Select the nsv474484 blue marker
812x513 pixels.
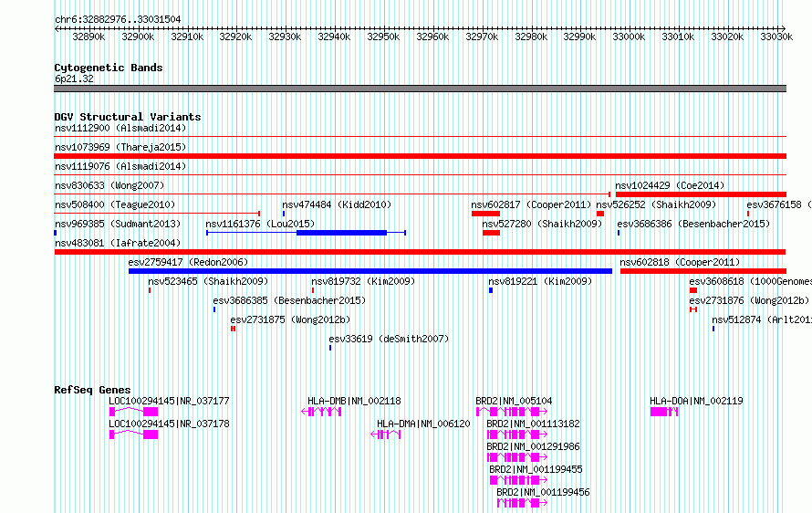[x=284, y=214]
